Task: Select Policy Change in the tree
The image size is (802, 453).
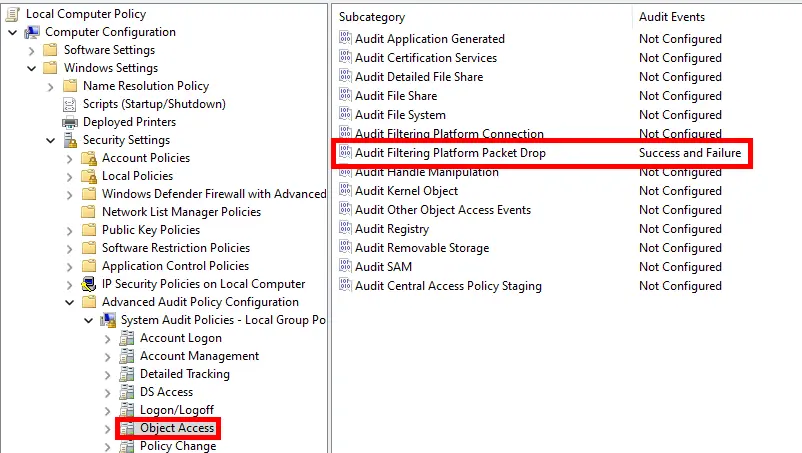Action: tap(178, 446)
